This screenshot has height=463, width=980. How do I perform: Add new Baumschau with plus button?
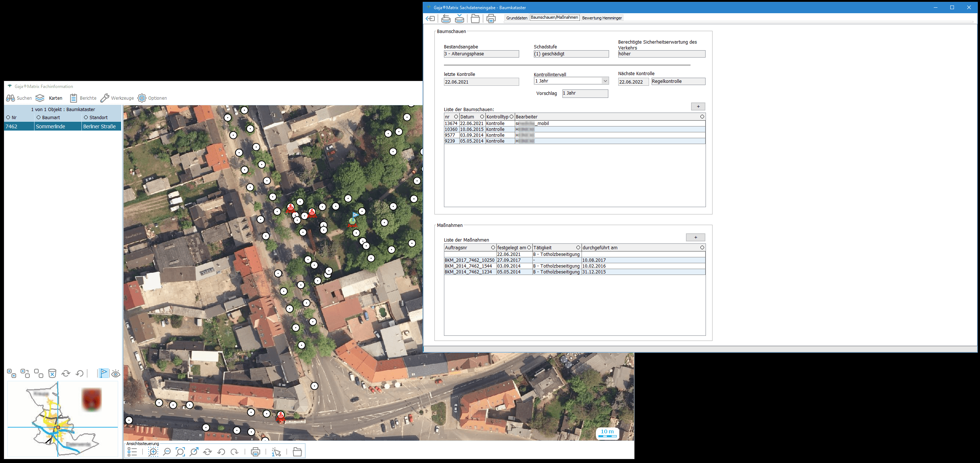[698, 106]
